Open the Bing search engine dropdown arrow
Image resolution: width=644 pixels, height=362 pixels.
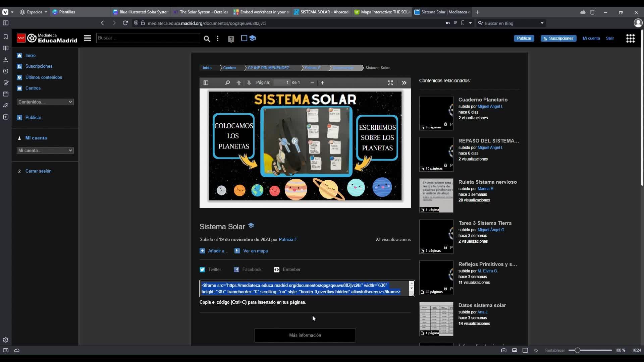(542, 23)
